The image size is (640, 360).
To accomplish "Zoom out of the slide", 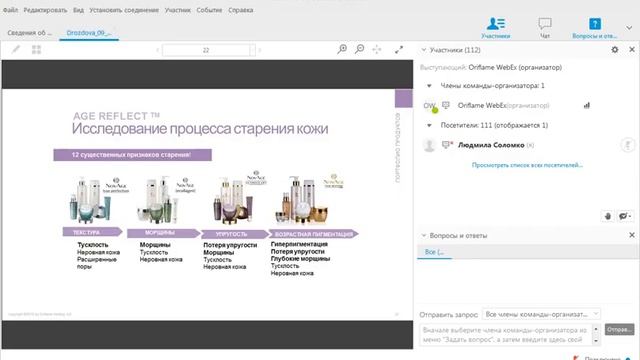I will point(360,49).
